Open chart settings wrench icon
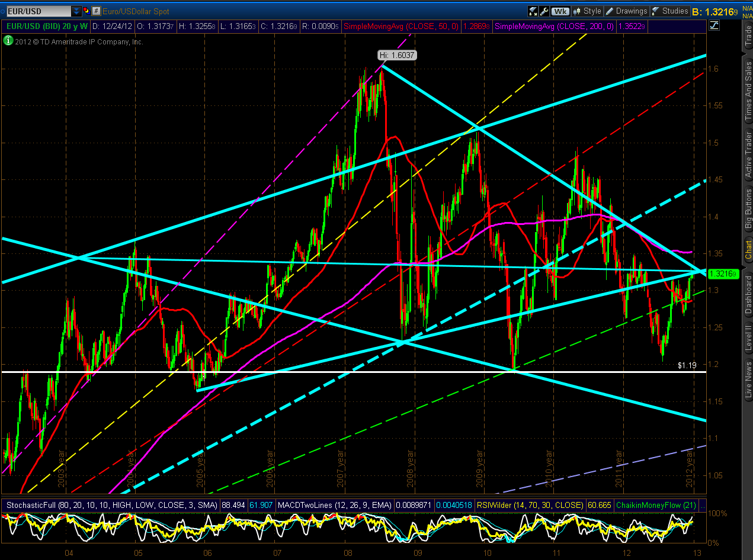This screenshot has height=560, width=753. (544, 11)
